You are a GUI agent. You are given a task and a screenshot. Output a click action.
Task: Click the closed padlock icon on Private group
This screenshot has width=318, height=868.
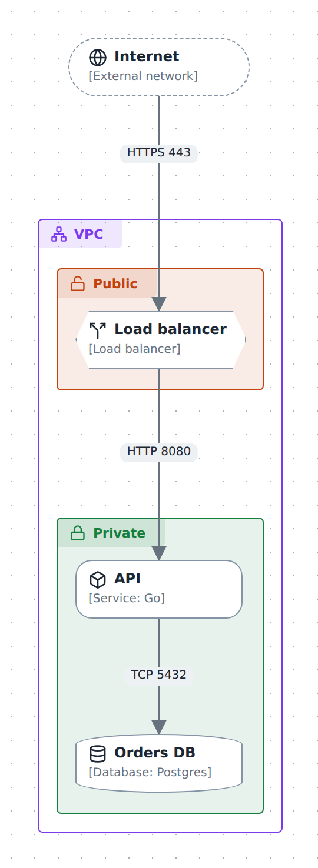(x=78, y=533)
